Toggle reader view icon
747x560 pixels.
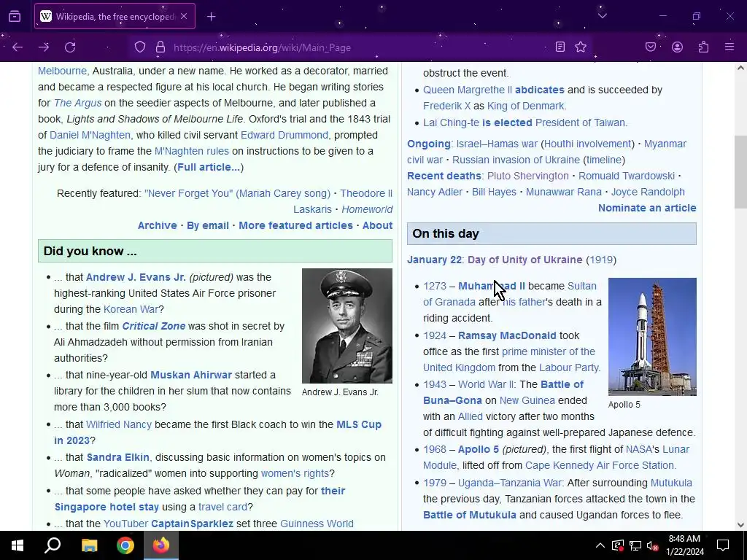(x=560, y=47)
